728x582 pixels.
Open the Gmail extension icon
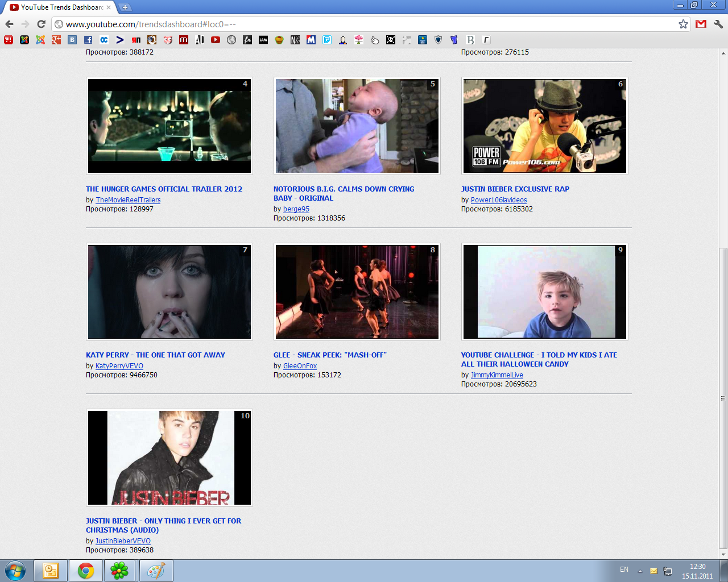coord(701,24)
